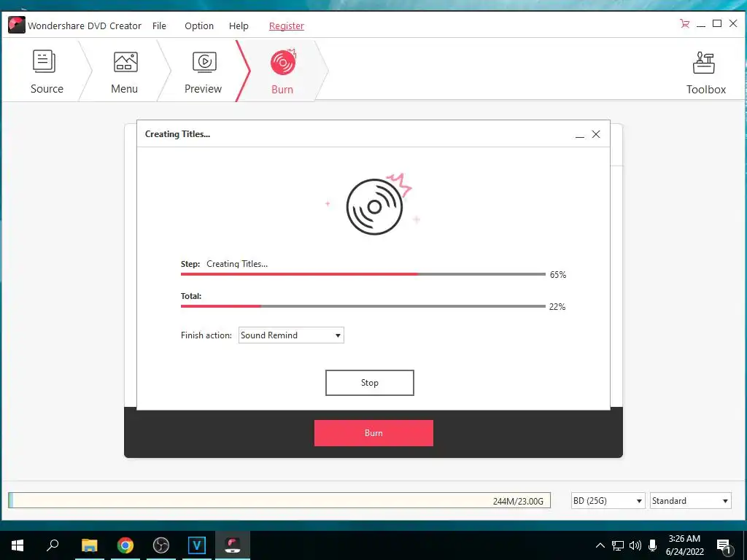The width and height of the screenshot is (747, 560).
Task: Click the 22% total percentage text
Action: coord(557,307)
